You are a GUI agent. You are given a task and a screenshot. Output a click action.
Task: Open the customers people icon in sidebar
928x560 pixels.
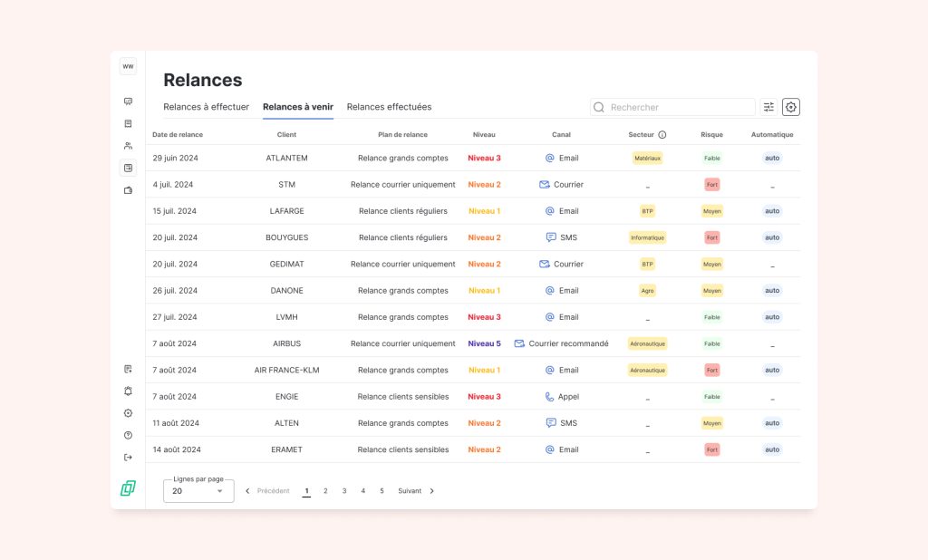[x=128, y=146]
